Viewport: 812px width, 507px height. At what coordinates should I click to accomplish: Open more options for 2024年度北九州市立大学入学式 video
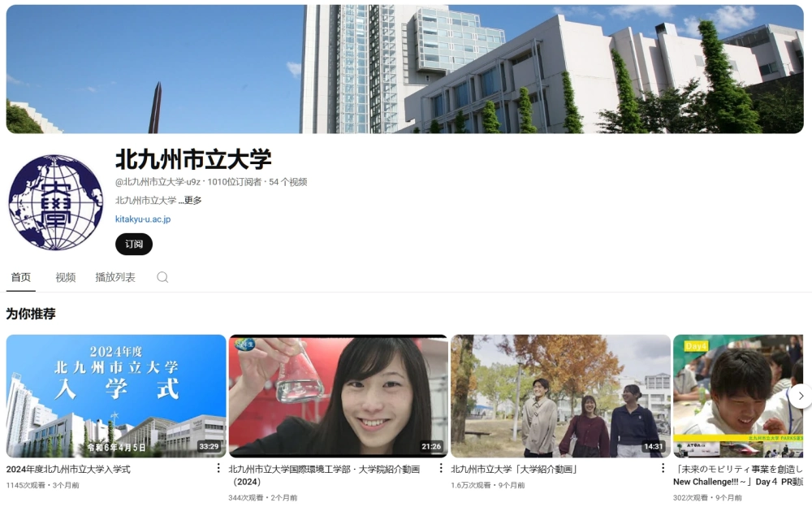(218, 468)
